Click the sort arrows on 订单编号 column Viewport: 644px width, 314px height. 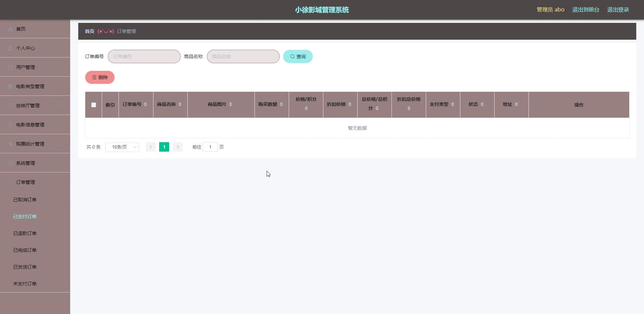[x=145, y=105]
